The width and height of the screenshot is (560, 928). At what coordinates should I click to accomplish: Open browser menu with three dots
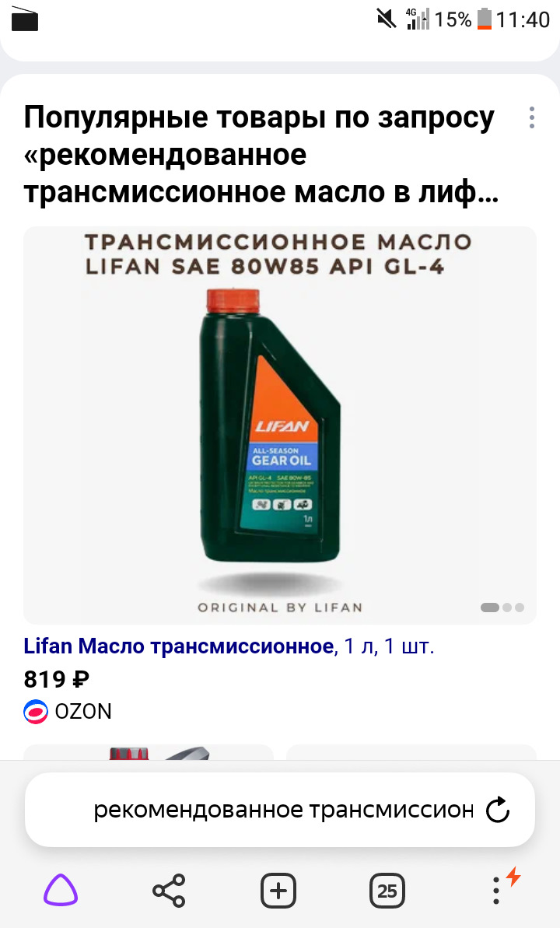[496, 890]
